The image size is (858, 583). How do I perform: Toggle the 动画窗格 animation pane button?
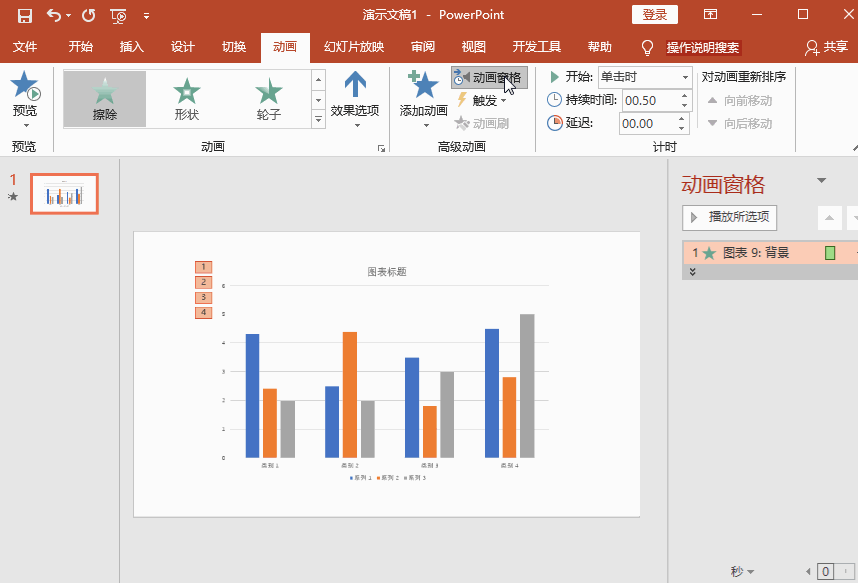[x=489, y=78]
